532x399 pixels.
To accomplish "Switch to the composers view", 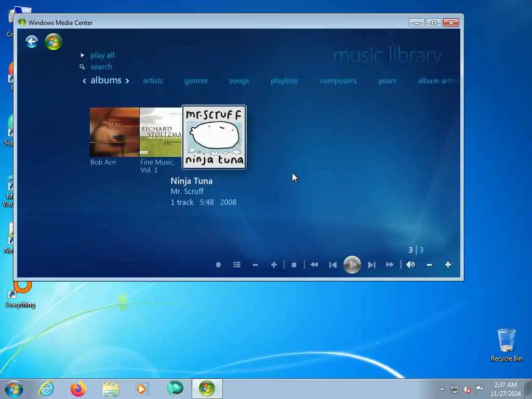I will 338,81.
